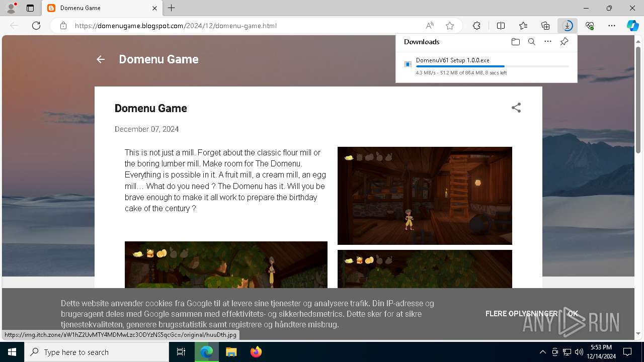Add page to favorites star icon
This screenshot has height=362, width=644.
coord(450,26)
